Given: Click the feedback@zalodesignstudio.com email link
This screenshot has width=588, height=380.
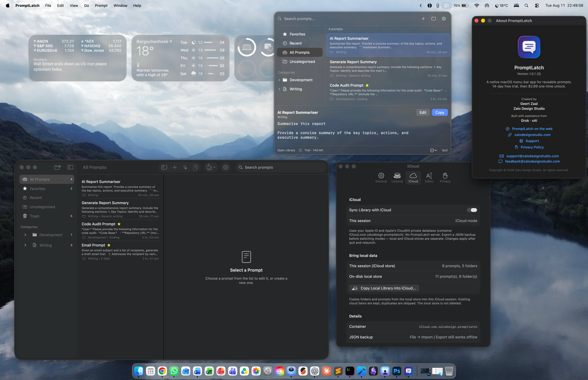Looking at the screenshot, I should click(x=529, y=161).
